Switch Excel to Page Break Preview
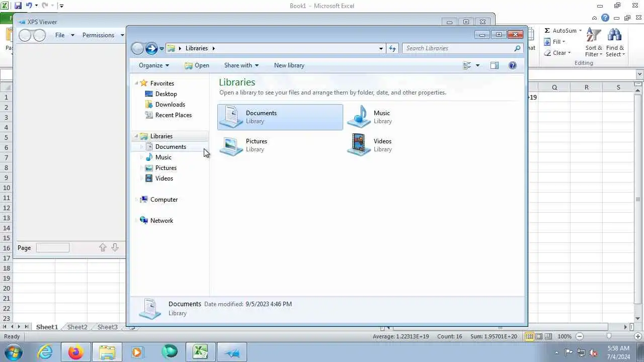644x362 pixels. point(548,336)
